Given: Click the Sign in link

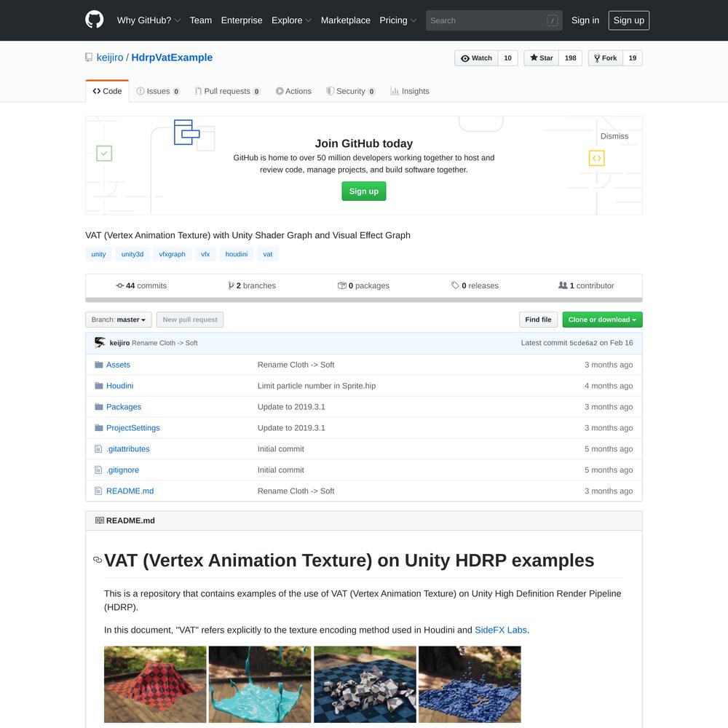Looking at the screenshot, I should pyautogui.click(x=585, y=20).
